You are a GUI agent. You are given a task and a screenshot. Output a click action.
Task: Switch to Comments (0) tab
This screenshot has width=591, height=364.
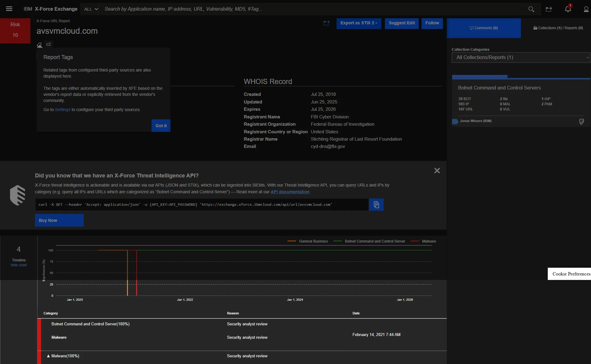point(484,28)
